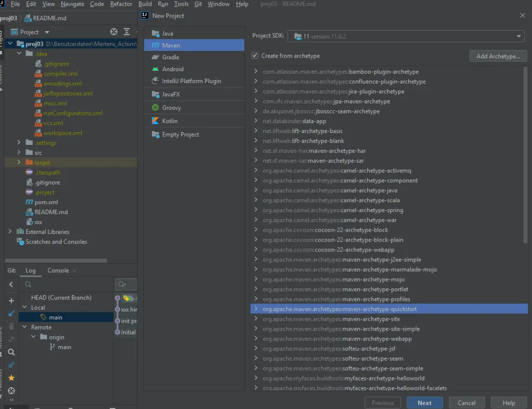Click the Previous button
The image size is (532, 409).
(383, 403)
